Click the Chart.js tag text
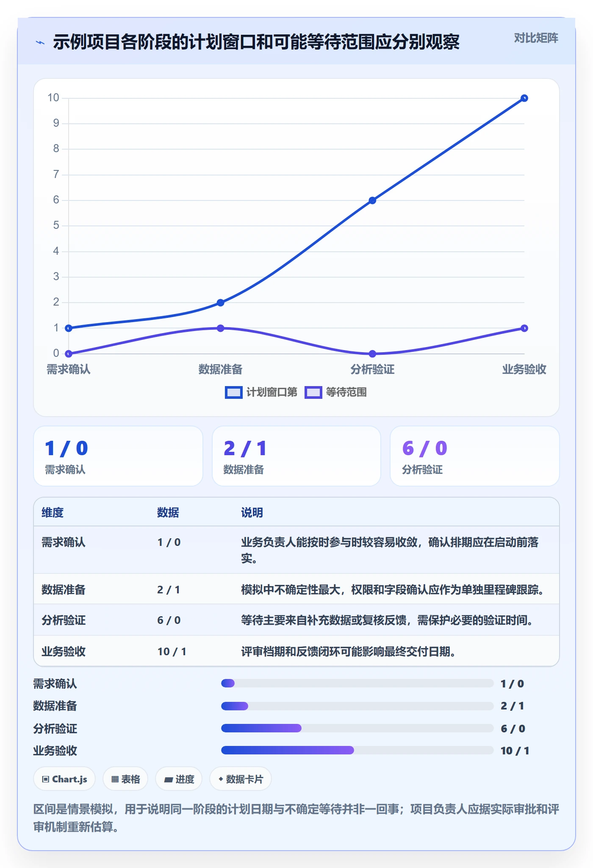This screenshot has height=868, width=593. pyautogui.click(x=69, y=779)
